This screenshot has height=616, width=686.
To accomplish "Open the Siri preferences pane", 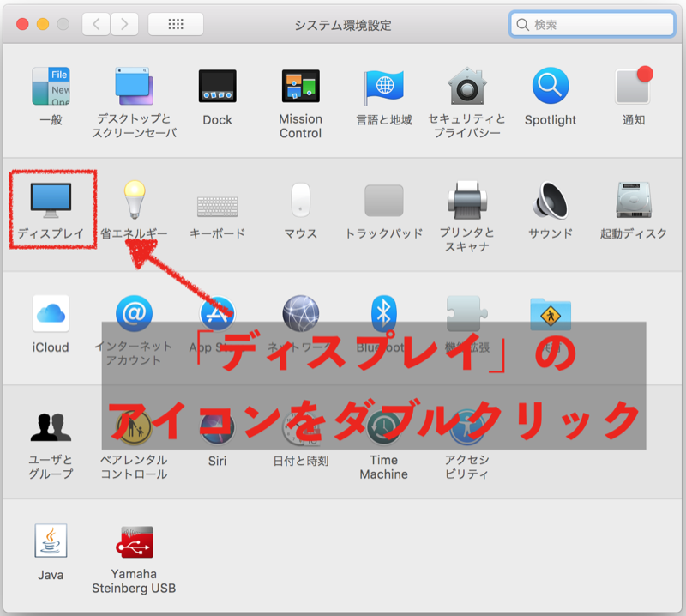I will (x=218, y=427).
